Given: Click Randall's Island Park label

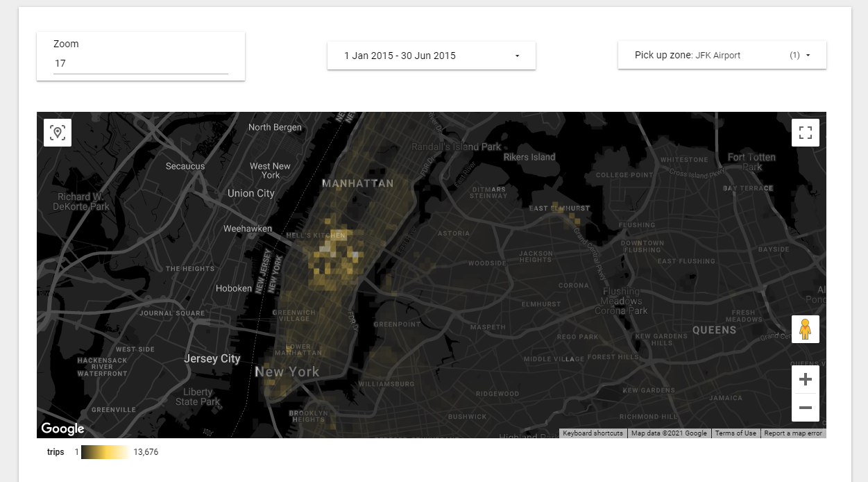Looking at the screenshot, I should coord(457,147).
